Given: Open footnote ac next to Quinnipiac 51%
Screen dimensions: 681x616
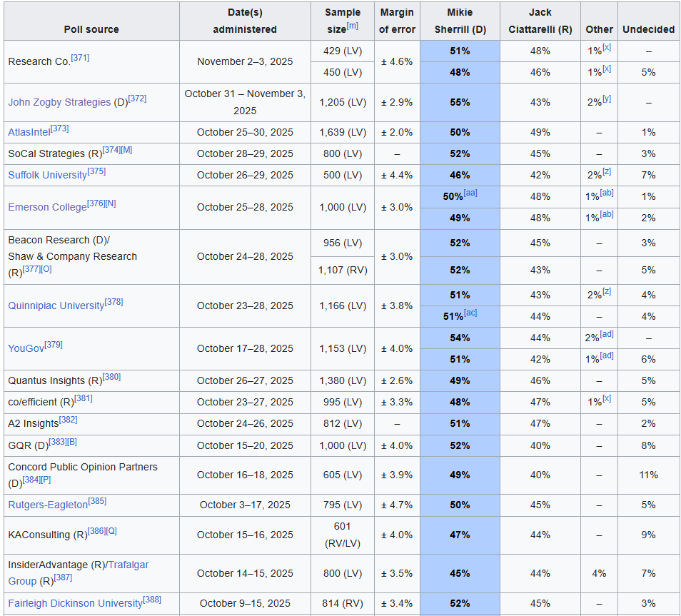Looking at the screenshot, I should click(470, 313).
